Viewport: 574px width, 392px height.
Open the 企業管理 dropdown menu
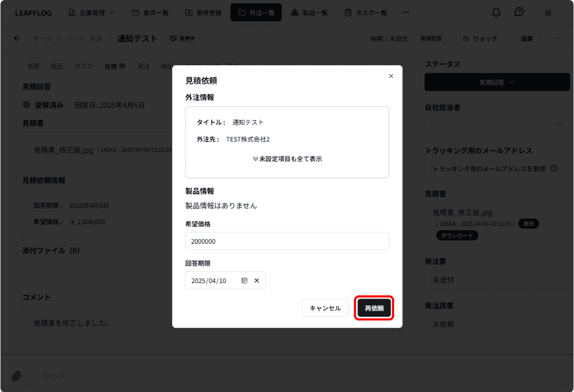pos(92,13)
